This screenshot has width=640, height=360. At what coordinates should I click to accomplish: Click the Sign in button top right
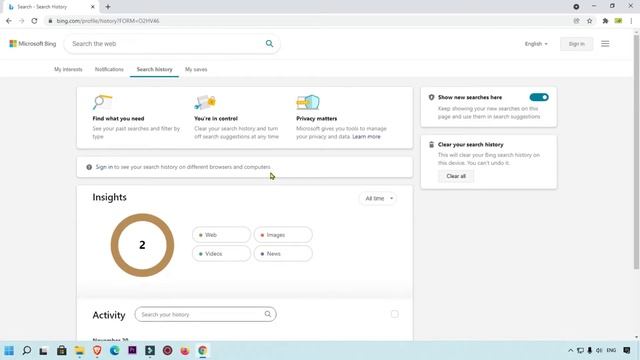click(576, 44)
